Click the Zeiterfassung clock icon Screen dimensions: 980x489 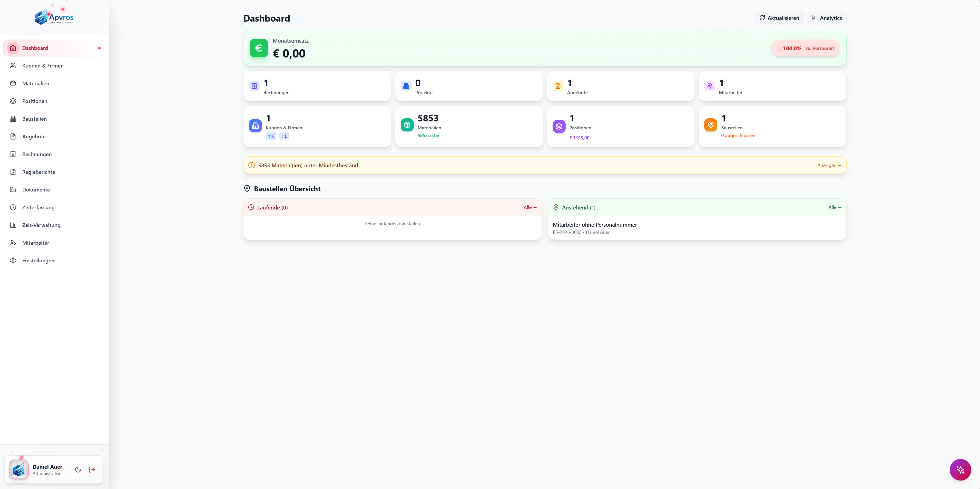tap(13, 207)
